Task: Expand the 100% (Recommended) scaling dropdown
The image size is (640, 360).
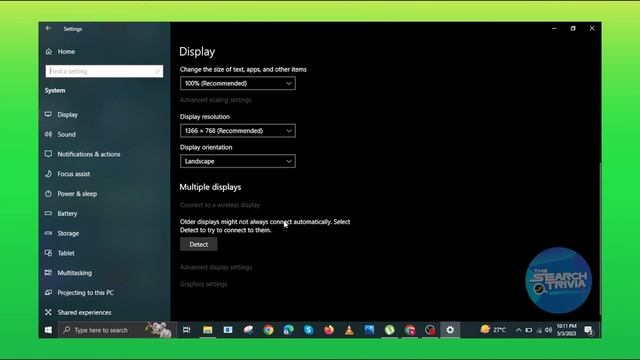Action: (238, 83)
